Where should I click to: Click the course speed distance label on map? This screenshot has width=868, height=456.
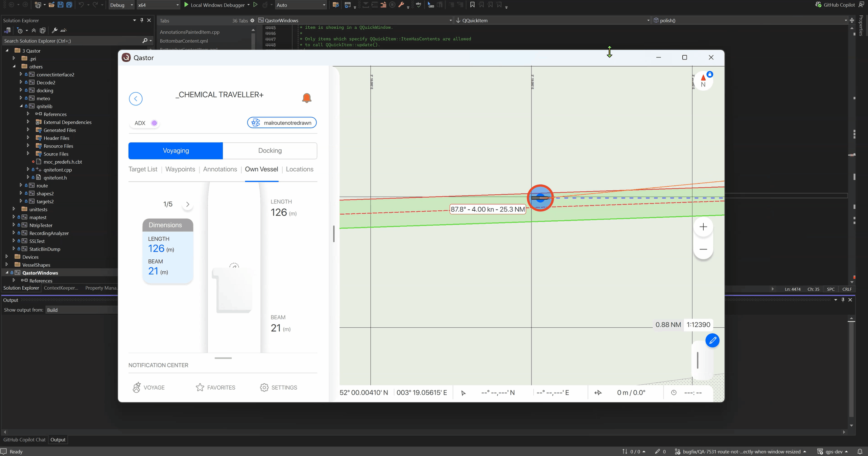point(488,209)
